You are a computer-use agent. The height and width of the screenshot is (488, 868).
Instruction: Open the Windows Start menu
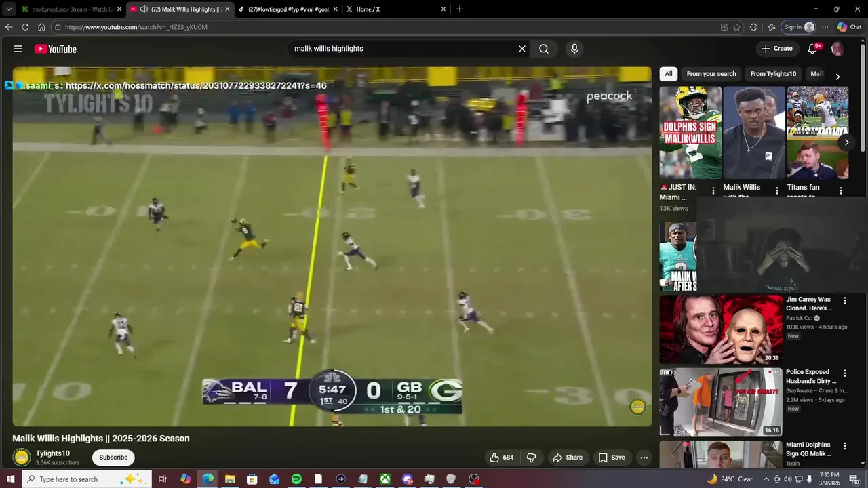coord(9,479)
